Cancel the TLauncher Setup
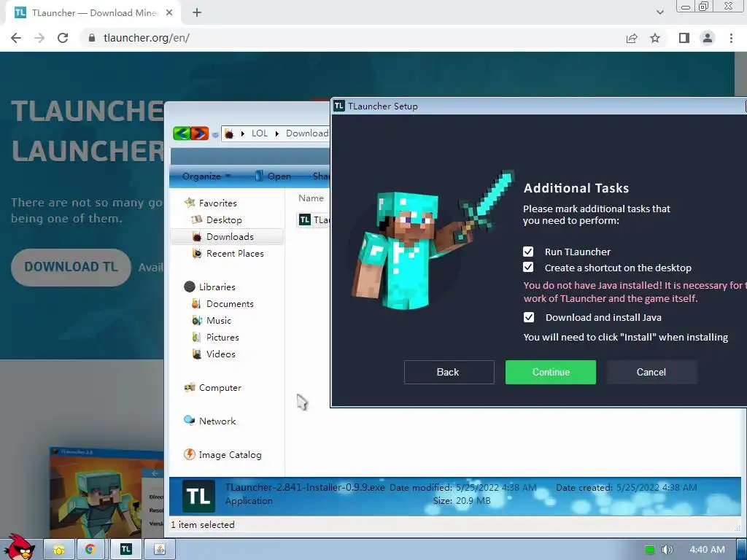Image resolution: width=747 pixels, height=560 pixels. coord(651,372)
